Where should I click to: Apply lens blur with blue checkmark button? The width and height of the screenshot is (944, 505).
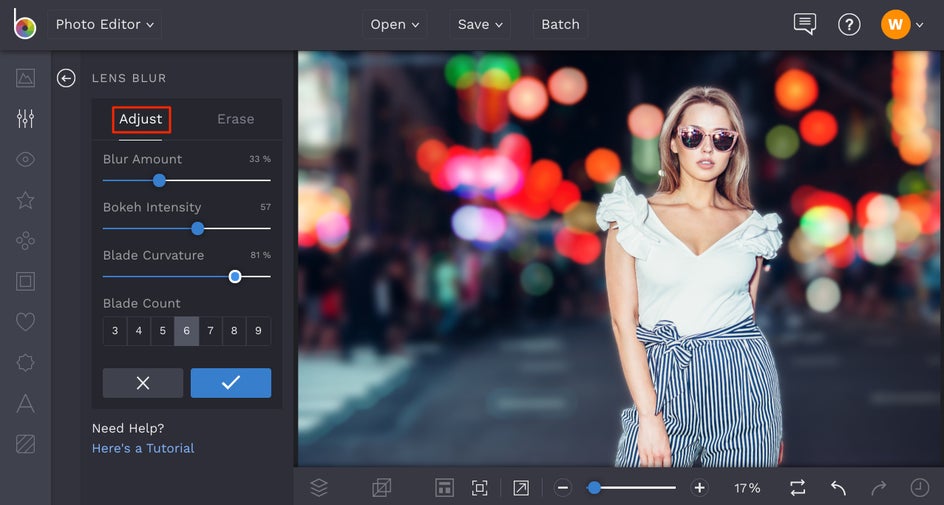point(231,383)
